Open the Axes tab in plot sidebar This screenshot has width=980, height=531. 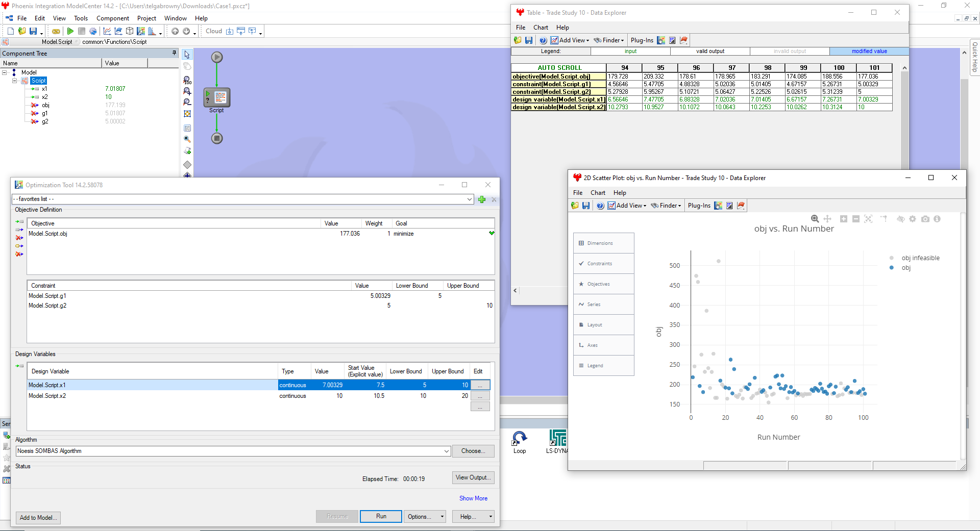click(604, 345)
